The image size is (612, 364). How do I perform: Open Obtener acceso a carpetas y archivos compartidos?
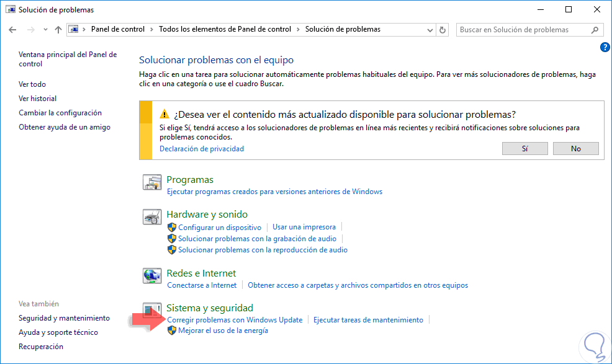point(358,285)
